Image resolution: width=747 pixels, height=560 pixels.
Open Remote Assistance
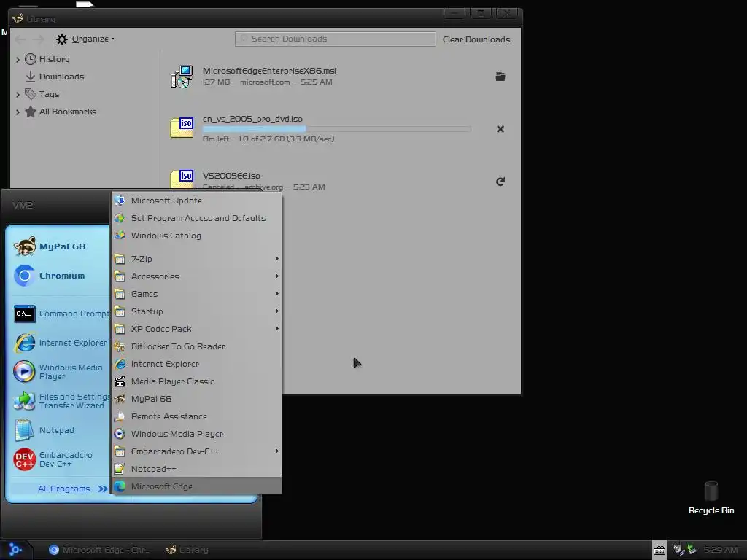pos(197,416)
